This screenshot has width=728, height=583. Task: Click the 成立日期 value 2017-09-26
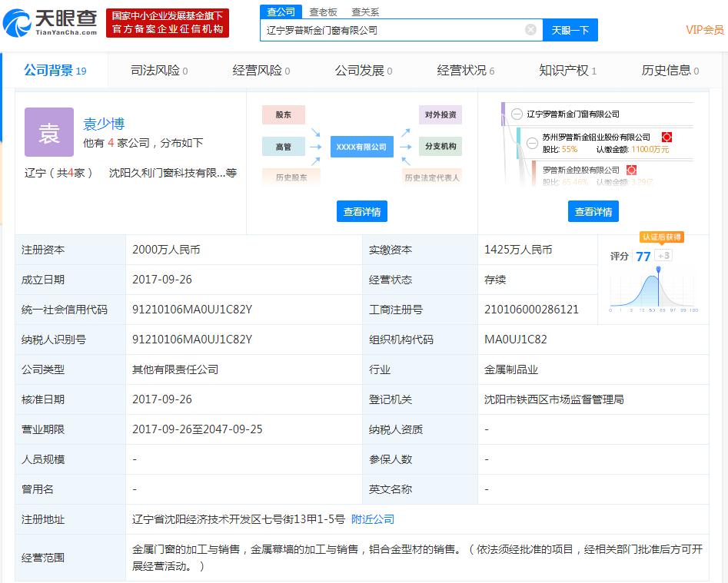(x=162, y=280)
